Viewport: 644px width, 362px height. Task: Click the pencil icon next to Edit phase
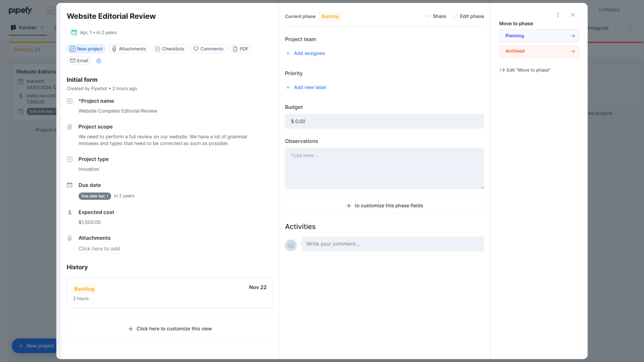coord(455,16)
